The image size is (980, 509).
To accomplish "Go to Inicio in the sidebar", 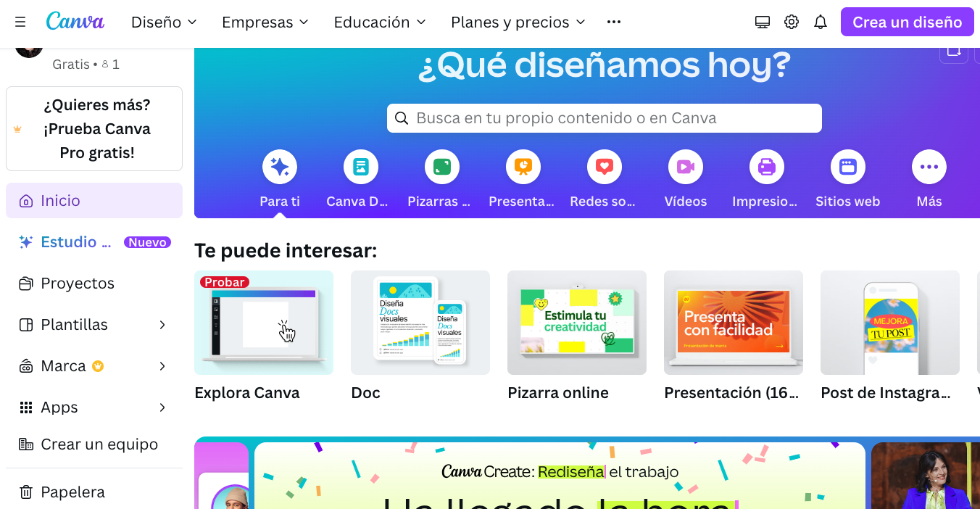I will [94, 201].
